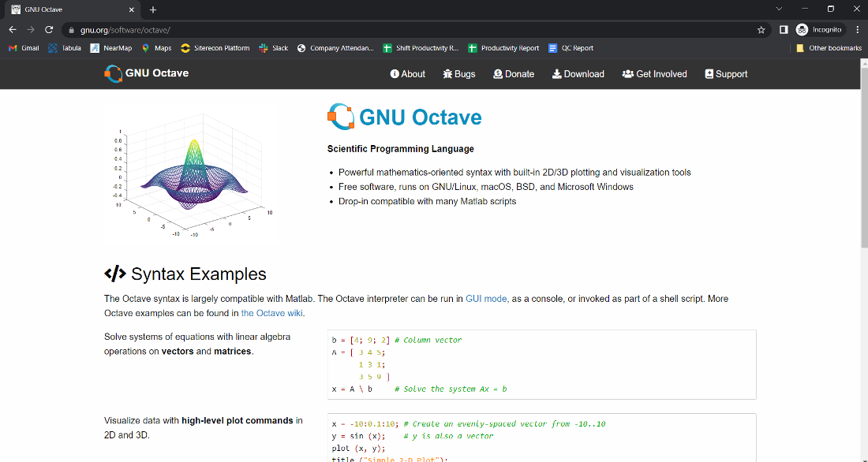Open the NearMap bookmark
The image size is (868, 462).
(111, 48)
